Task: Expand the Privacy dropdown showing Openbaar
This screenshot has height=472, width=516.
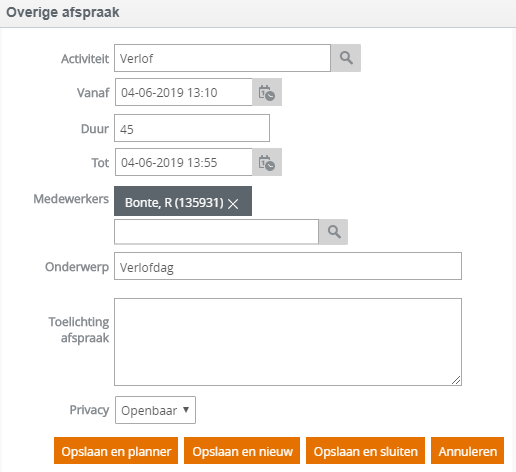Action: pyautogui.click(x=155, y=410)
